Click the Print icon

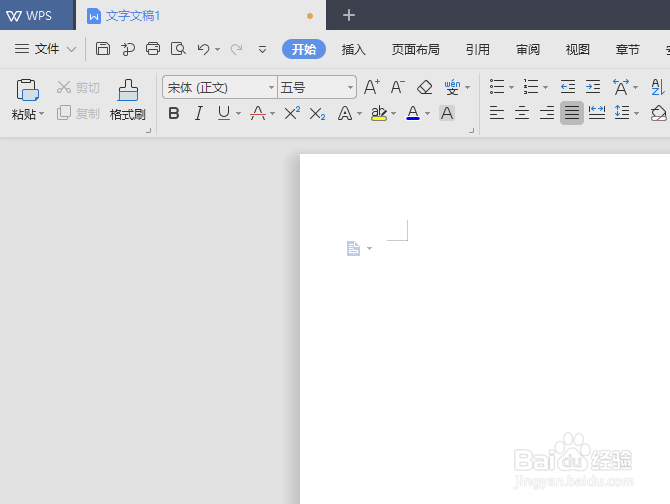coord(153,49)
